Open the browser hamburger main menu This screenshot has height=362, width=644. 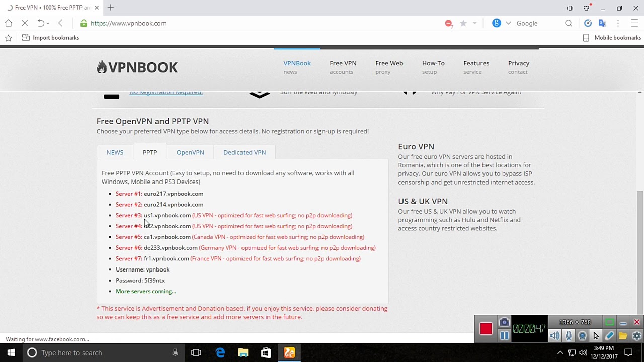634,23
